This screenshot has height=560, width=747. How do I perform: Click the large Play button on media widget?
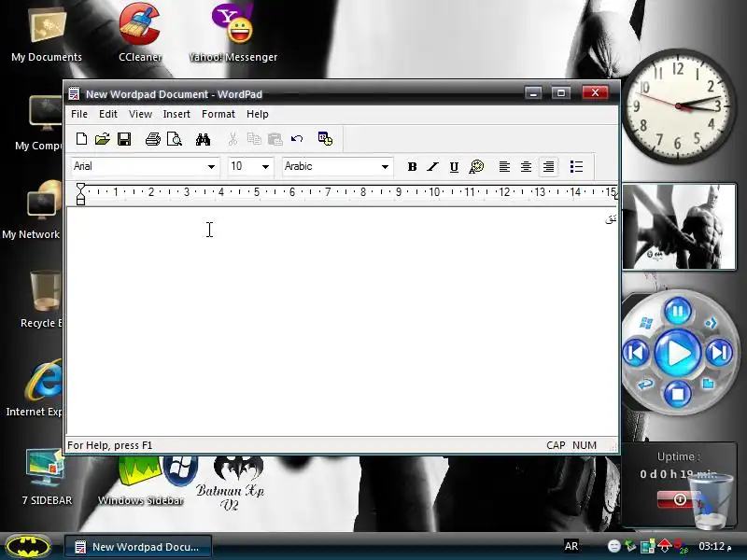678,354
